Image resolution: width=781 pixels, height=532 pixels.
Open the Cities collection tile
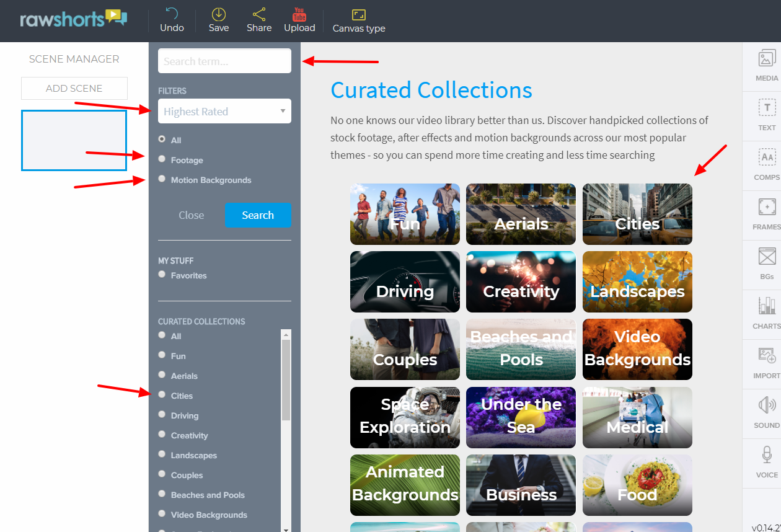coord(637,214)
